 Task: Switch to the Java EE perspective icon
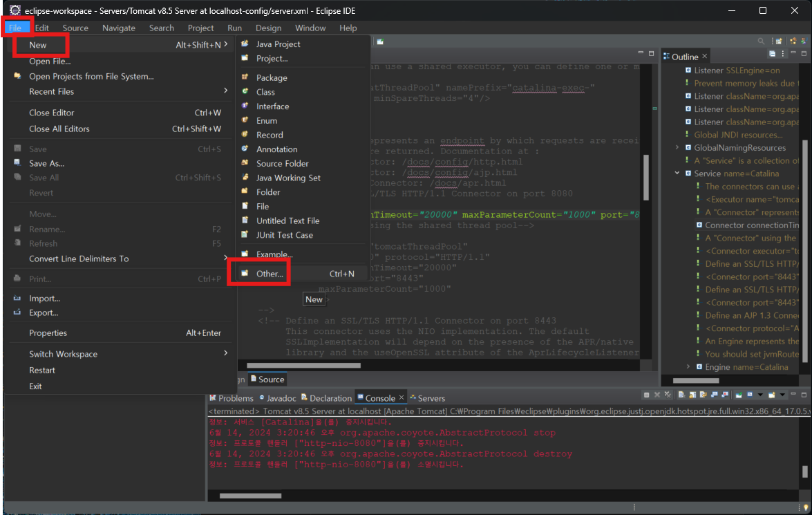click(x=793, y=41)
